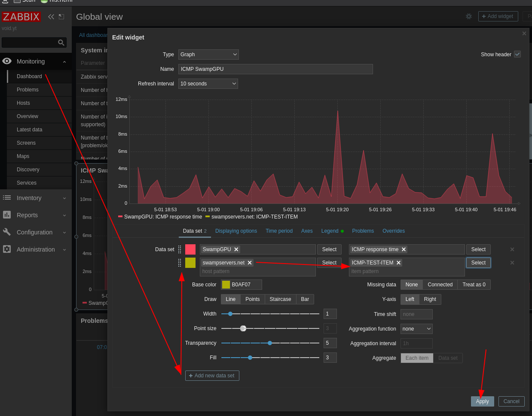Switch to the Legend tab
This screenshot has width=532, height=416.
pos(332,231)
